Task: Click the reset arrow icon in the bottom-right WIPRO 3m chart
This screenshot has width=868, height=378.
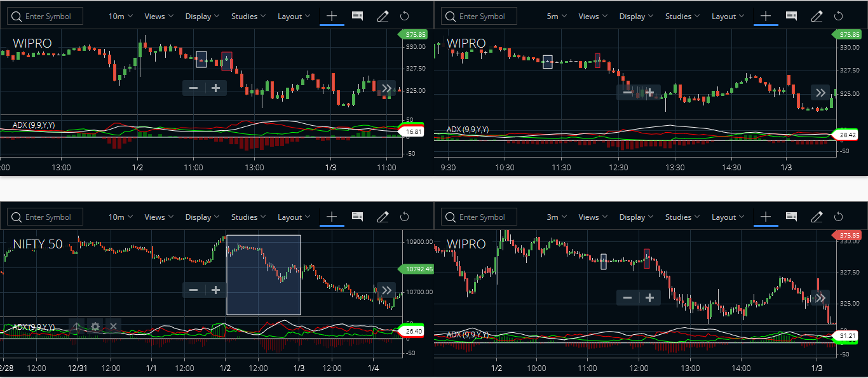Action: [x=838, y=217]
